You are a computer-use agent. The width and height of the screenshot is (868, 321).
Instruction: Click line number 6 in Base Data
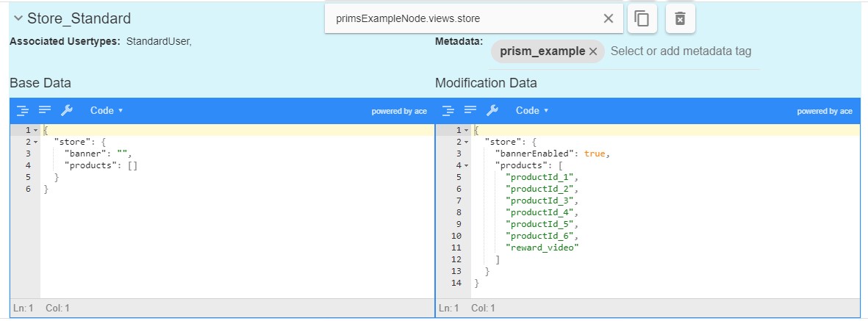28,190
